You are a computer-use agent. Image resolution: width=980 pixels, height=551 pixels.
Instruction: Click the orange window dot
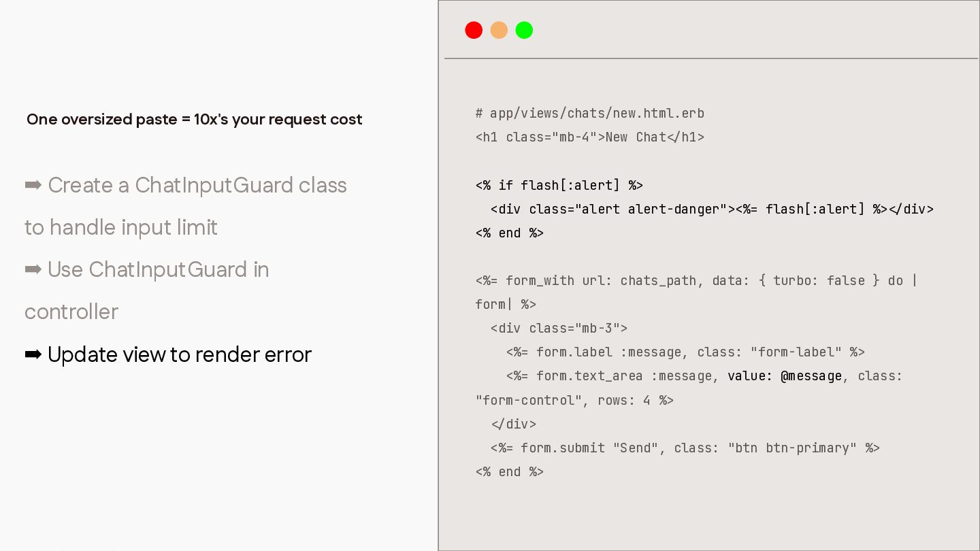pos(499,30)
